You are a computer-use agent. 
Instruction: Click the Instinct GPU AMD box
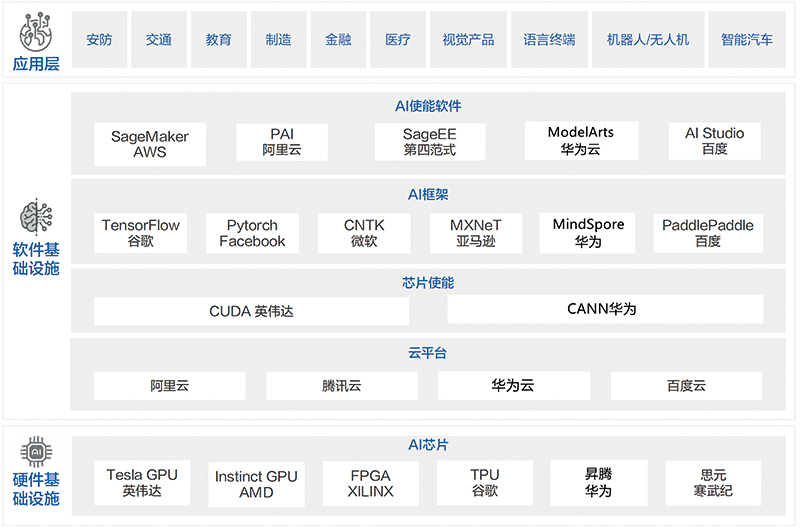tap(256, 485)
